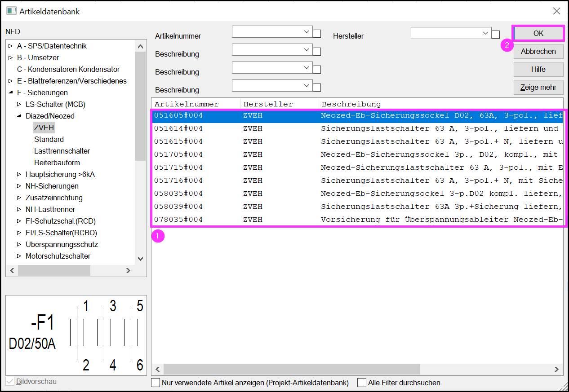Click the category tree scroll-down arrow
Viewport: 569px width, 392px height.
click(140, 259)
